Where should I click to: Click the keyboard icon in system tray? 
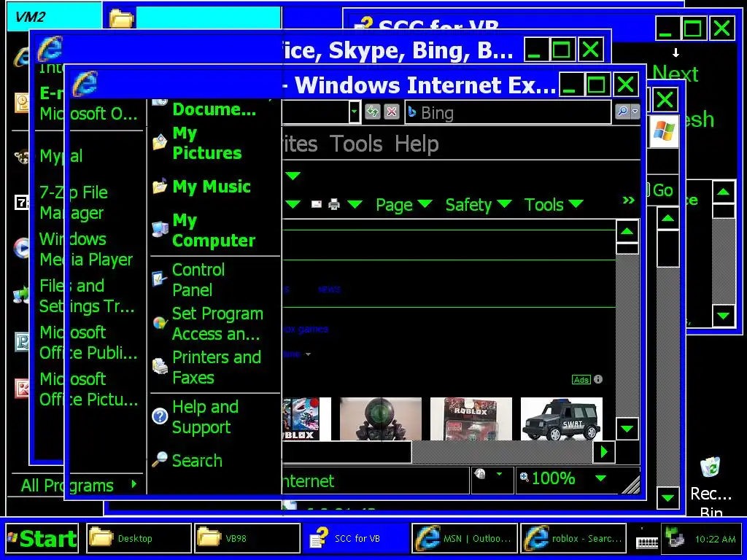coord(647,541)
